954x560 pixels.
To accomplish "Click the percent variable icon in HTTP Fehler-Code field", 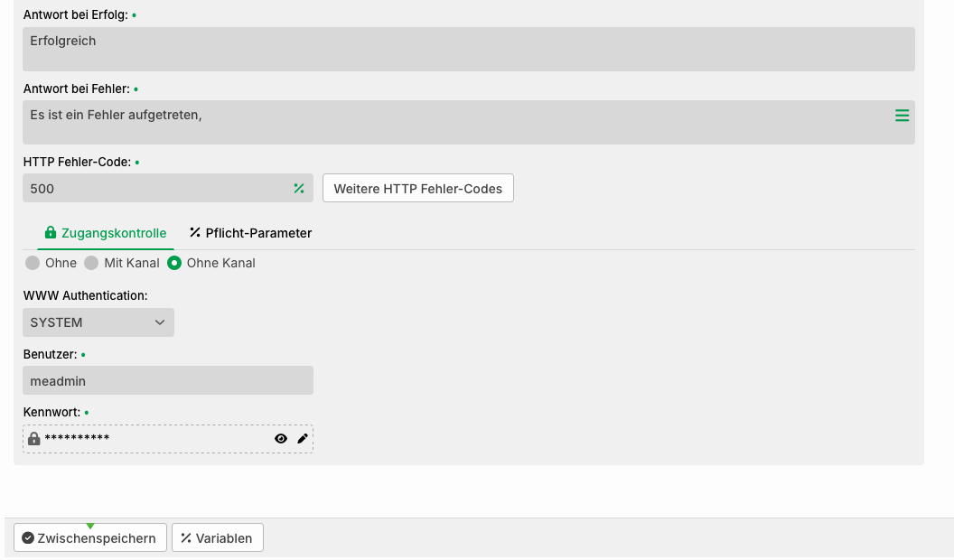I will tap(299, 189).
